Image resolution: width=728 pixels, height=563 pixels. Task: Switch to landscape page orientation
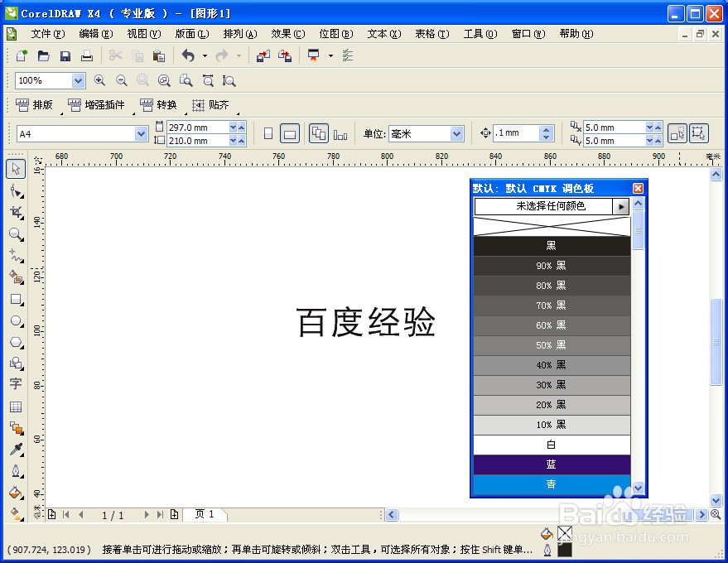pyautogui.click(x=290, y=133)
